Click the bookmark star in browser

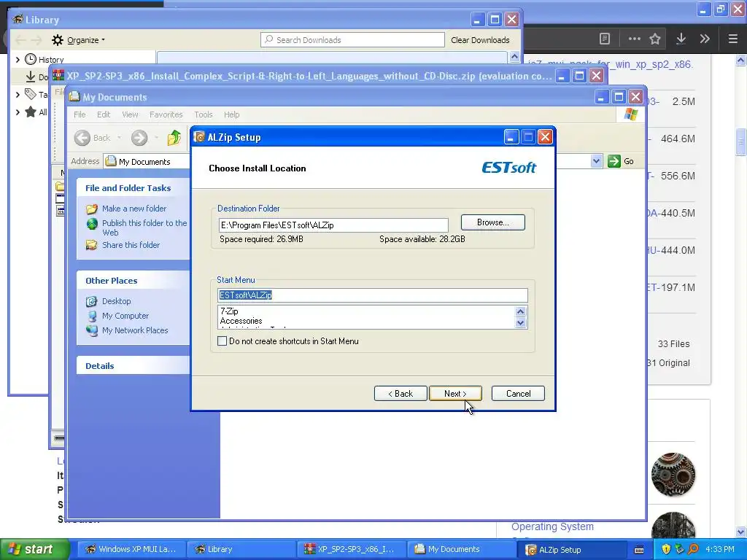[x=655, y=39]
